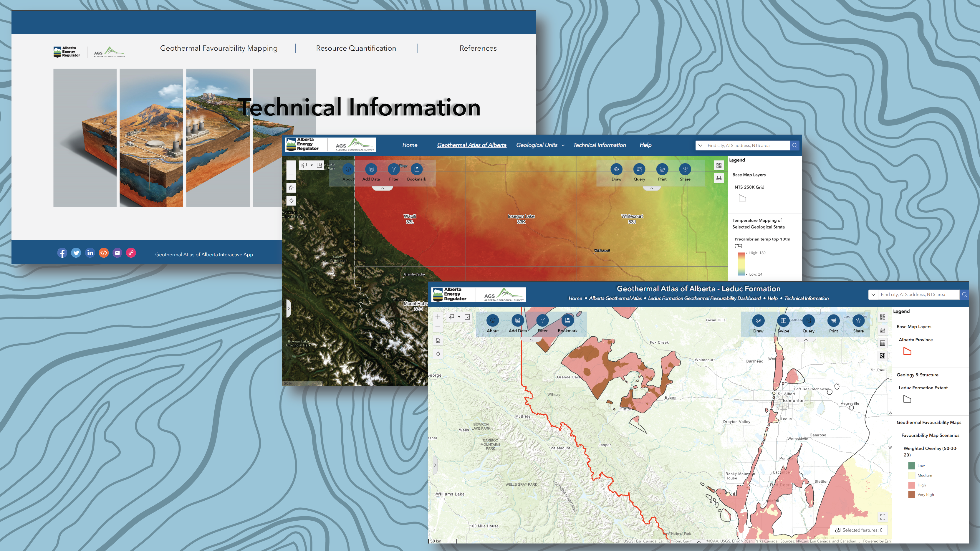Click the Help link in the Leduc header

772,298
